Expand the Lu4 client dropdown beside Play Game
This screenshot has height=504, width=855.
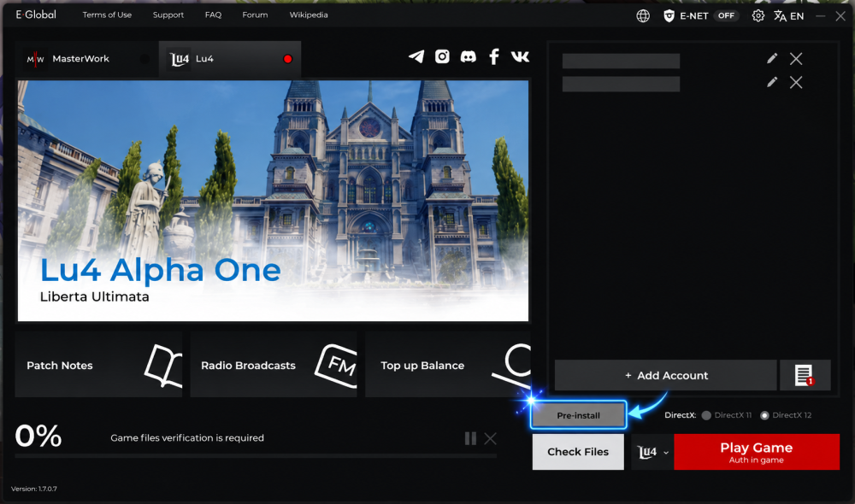pyautogui.click(x=652, y=452)
